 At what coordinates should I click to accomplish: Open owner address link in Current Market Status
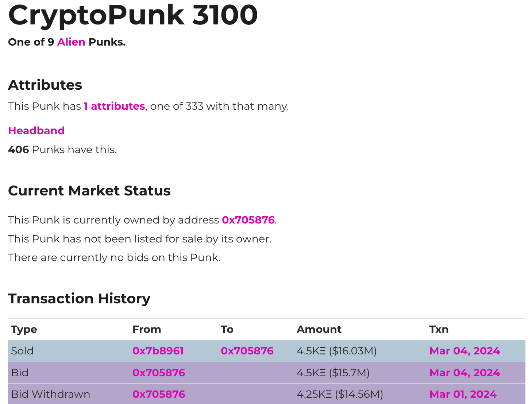pos(248,220)
